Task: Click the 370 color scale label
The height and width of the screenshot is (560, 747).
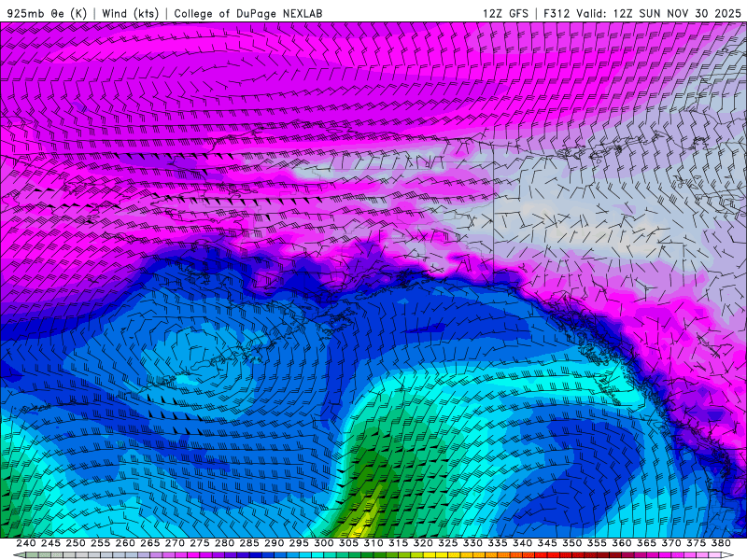Action: pyautogui.click(x=671, y=543)
